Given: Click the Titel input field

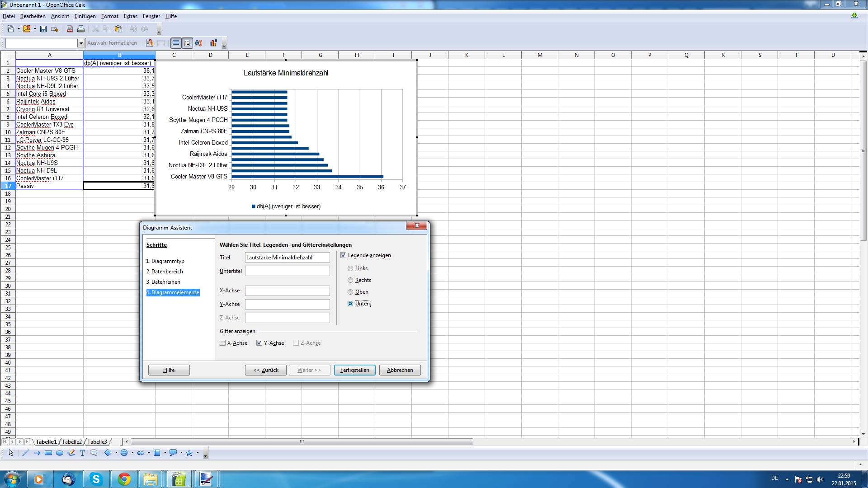Looking at the screenshot, I should (x=288, y=258).
